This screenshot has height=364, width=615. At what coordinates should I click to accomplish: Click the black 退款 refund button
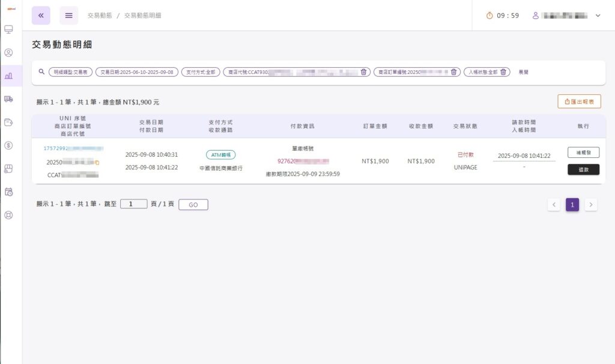pyautogui.click(x=584, y=170)
